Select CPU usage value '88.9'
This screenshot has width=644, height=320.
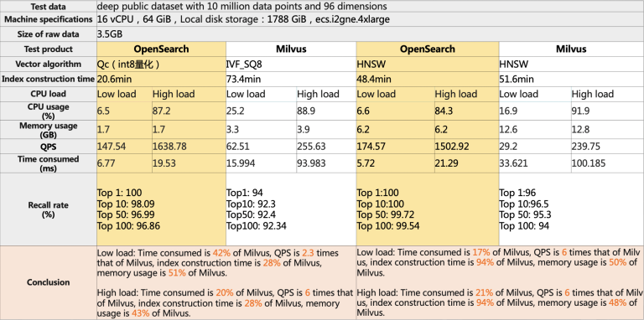click(307, 111)
